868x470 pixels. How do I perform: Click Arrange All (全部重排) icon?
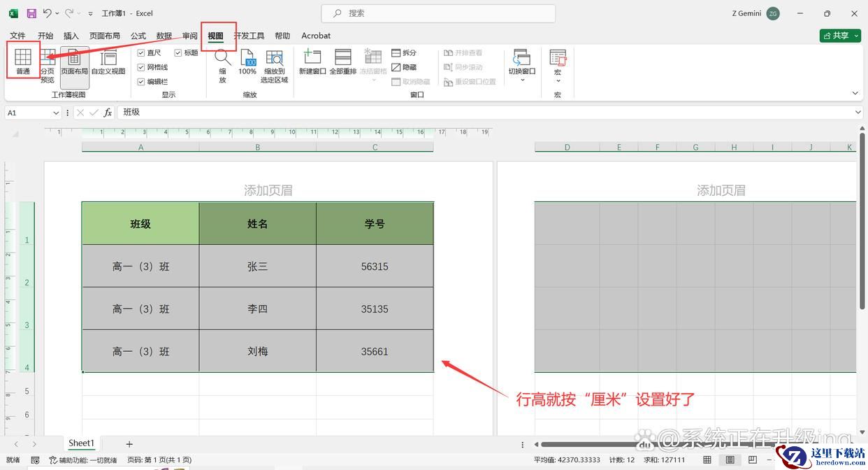(342, 62)
